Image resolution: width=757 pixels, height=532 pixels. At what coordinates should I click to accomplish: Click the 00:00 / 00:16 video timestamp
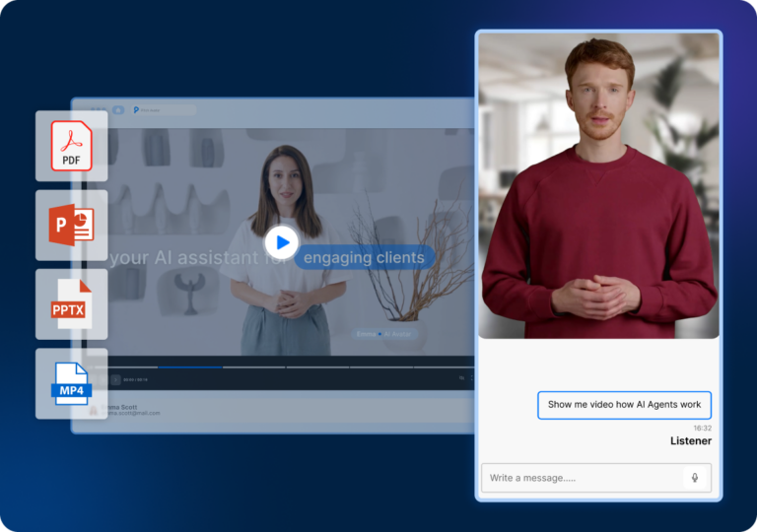pyautogui.click(x=136, y=379)
